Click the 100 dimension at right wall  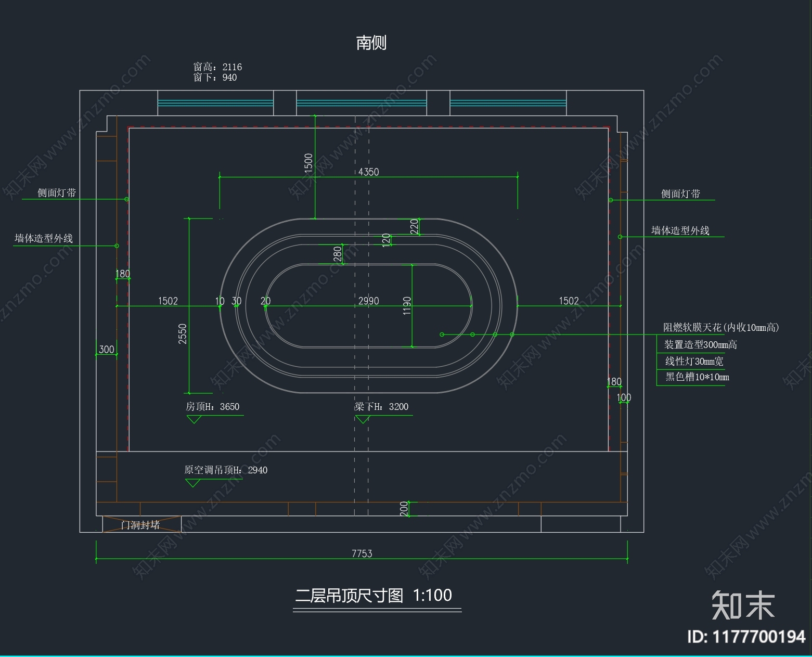coord(624,397)
